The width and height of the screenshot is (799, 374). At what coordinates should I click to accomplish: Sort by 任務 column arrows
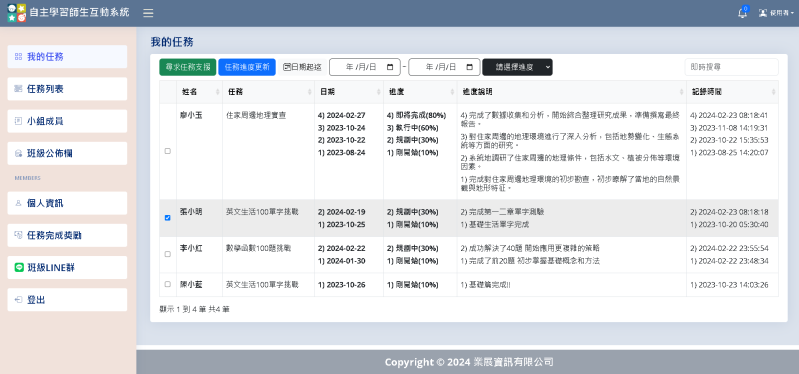point(309,92)
